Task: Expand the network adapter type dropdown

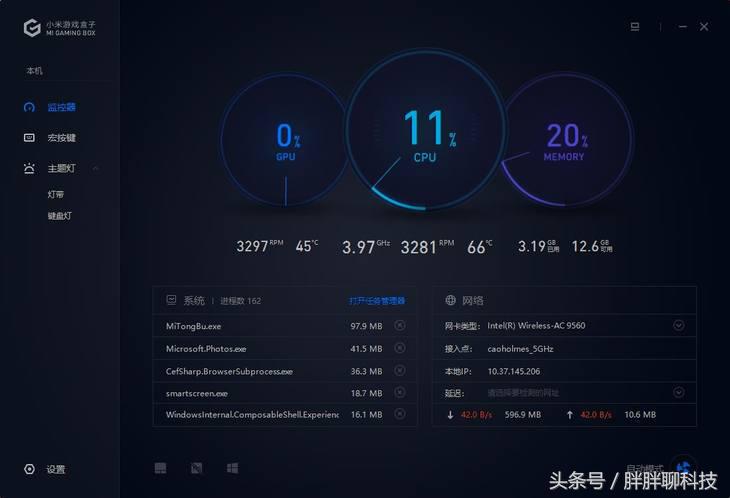Action: pos(679,325)
